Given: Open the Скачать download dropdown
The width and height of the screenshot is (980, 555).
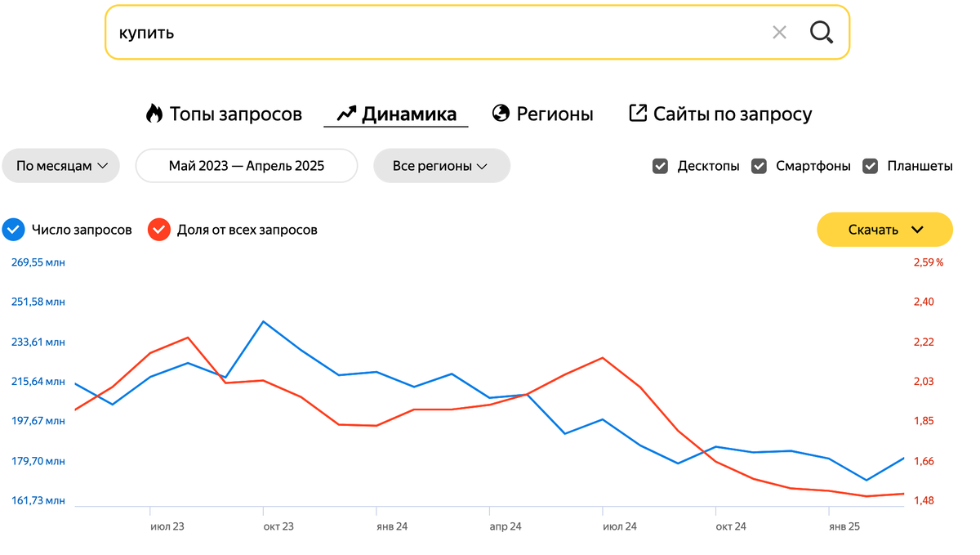Looking at the screenshot, I should [884, 230].
